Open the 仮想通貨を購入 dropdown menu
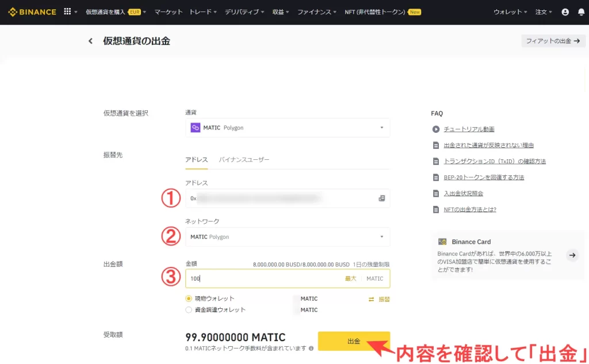Image resolution: width=589 pixels, height=364 pixels. coord(116,12)
